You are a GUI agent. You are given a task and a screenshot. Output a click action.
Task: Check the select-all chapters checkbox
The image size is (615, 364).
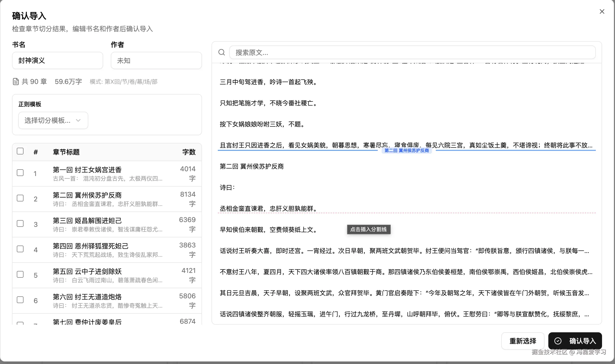point(20,151)
